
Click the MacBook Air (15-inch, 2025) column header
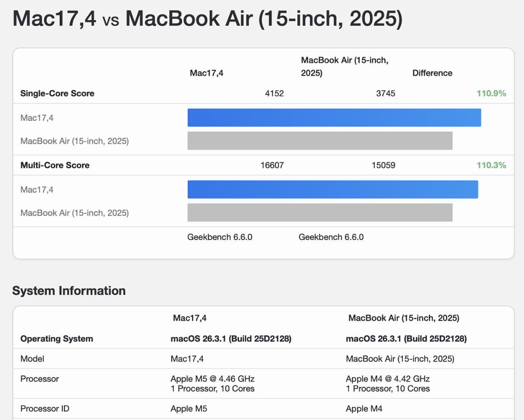pos(345,66)
